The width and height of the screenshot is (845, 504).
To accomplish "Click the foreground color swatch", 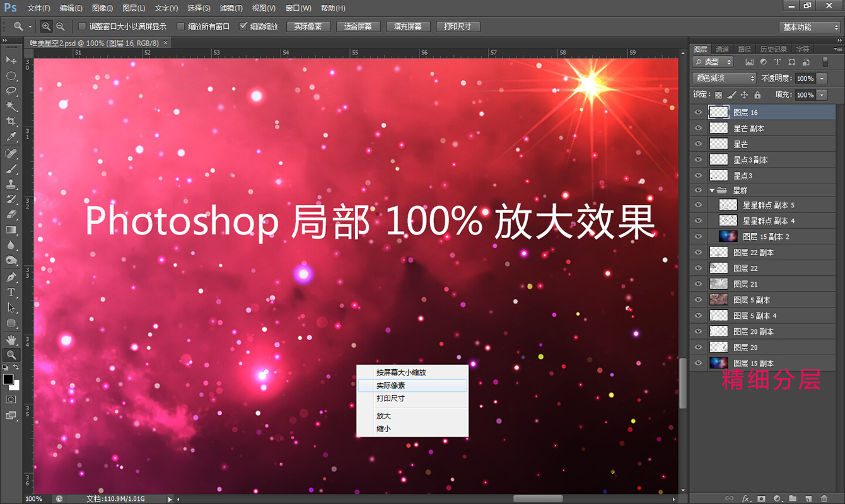I will pyautogui.click(x=8, y=379).
